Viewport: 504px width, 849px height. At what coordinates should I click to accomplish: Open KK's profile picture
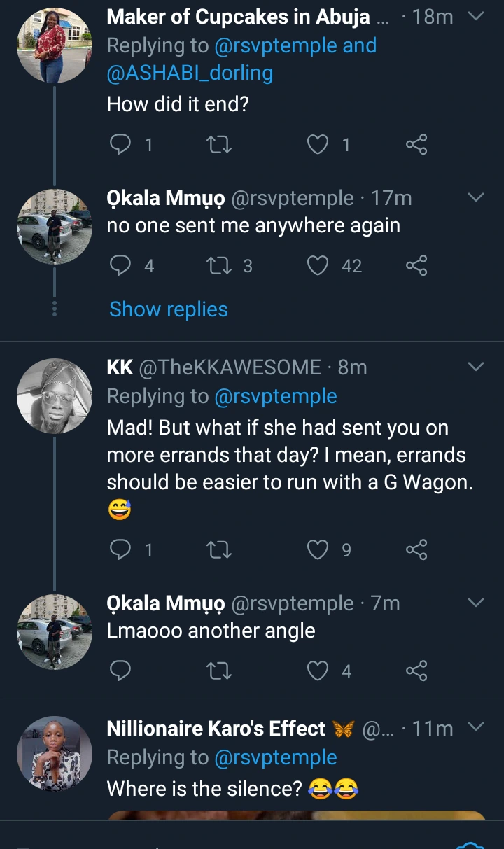(x=55, y=396)
